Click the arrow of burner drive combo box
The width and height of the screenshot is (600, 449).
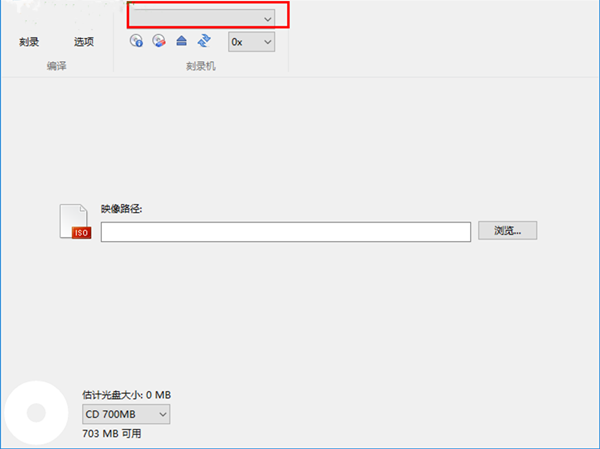click(x=267, y=18)
